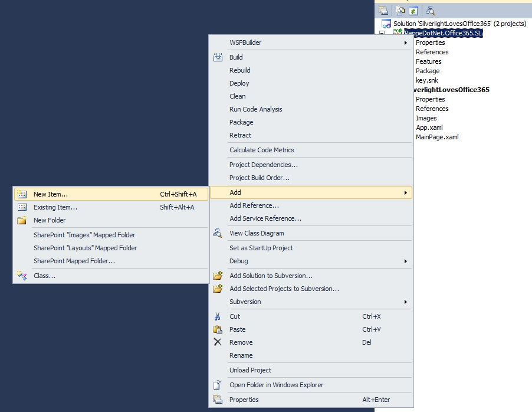Click the X Remove icon

[218, 342]
